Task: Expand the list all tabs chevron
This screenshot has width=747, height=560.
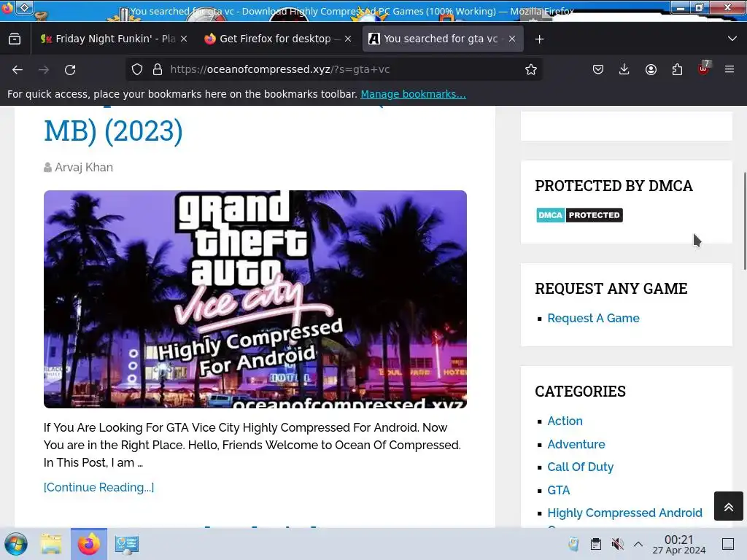Action: point(732,39)
